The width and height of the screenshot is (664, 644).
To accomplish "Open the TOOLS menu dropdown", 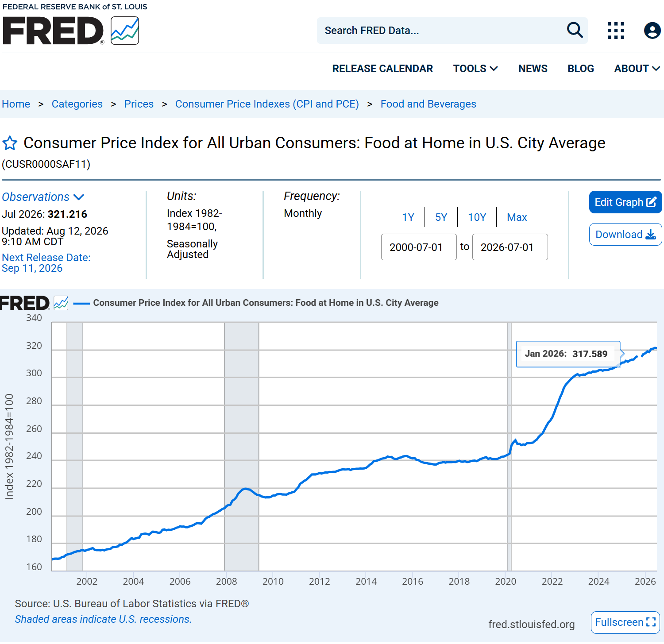I will click(475, 69).
